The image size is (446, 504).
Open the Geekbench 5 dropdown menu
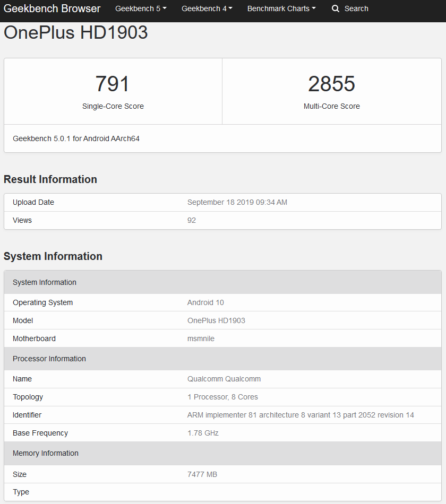tap(141, 8)
